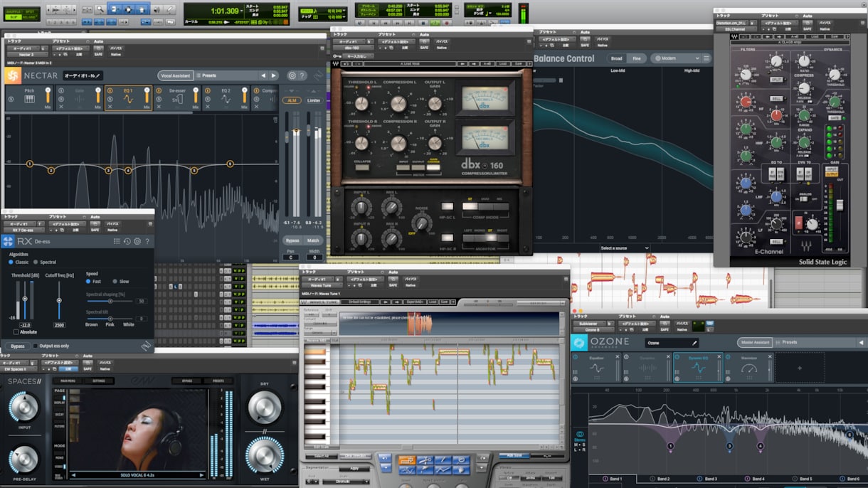Open SETTINGS tab in Spaces II
The image size is (868, 488).
click(99, 381)
